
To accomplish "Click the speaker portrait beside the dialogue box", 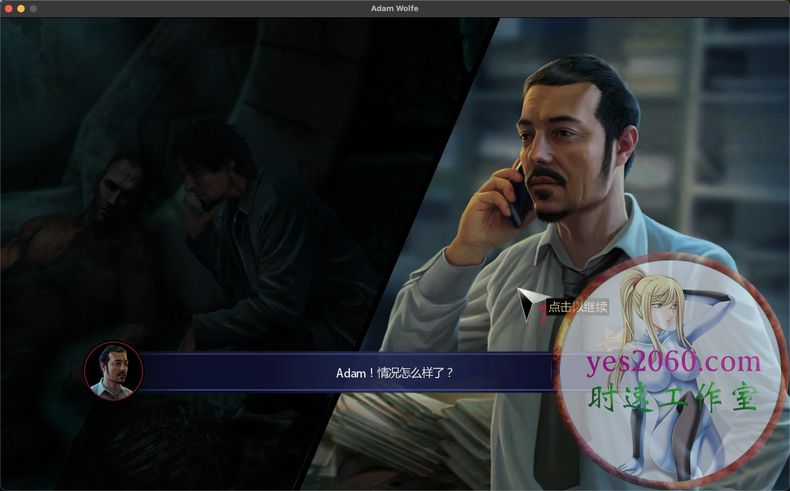I will pyautogui.click(x=113, y=371).
